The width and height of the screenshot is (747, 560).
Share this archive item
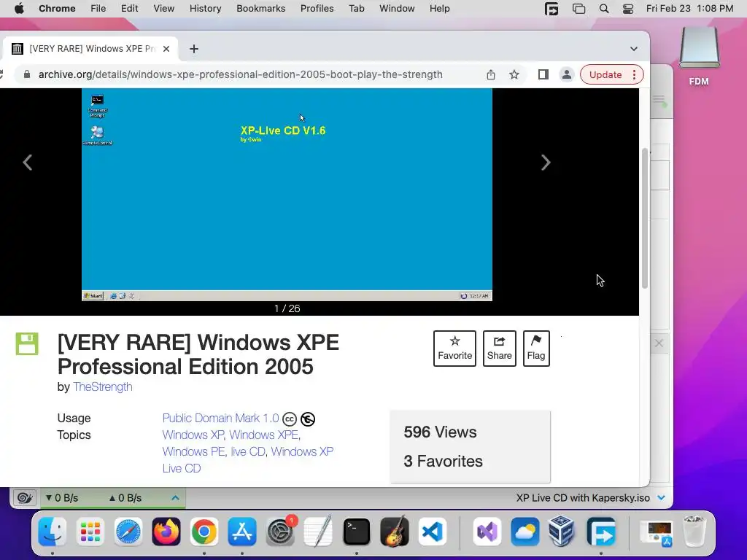pos(499,348)
